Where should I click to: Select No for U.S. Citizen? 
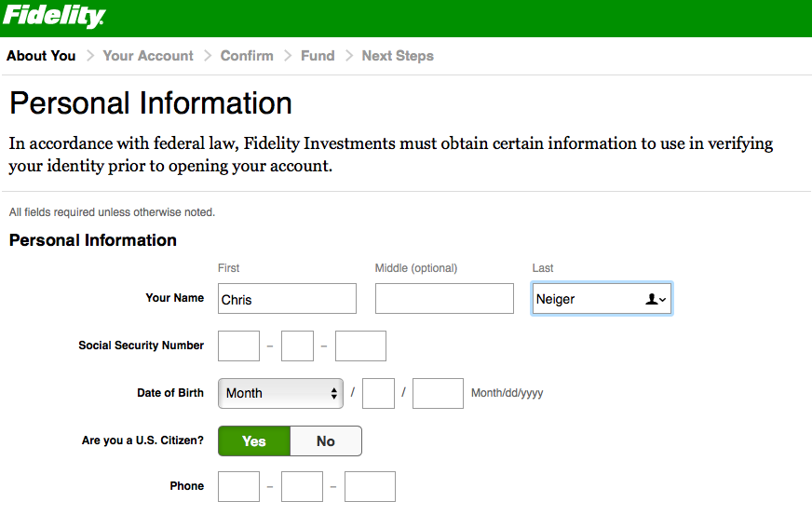click(x=326, y=441)
